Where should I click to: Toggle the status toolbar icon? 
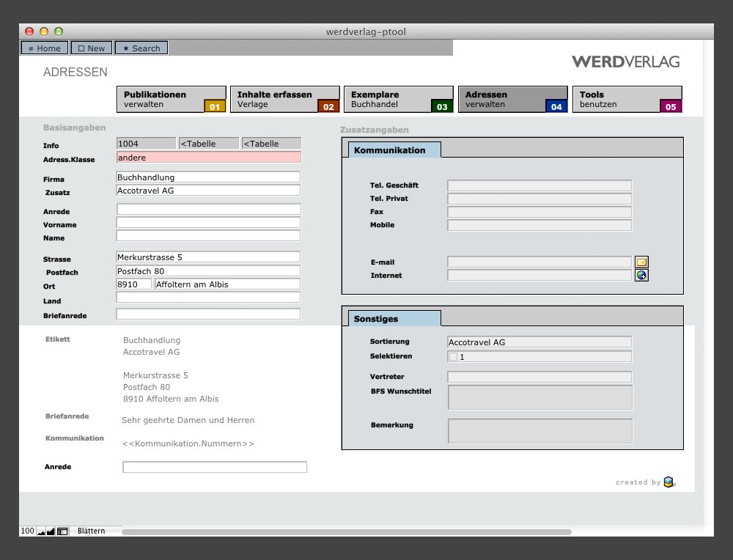(62, 531)
